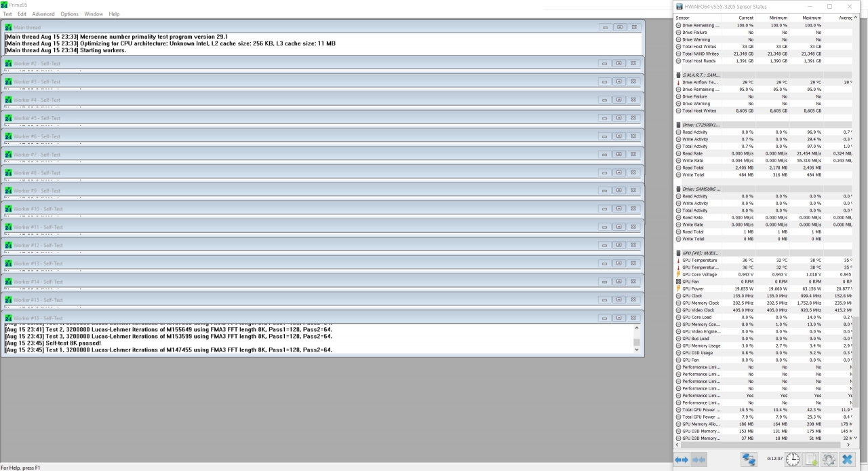Open the Test menu
The width and height of the screenshot is (868, 471).
tap(7, 14)
